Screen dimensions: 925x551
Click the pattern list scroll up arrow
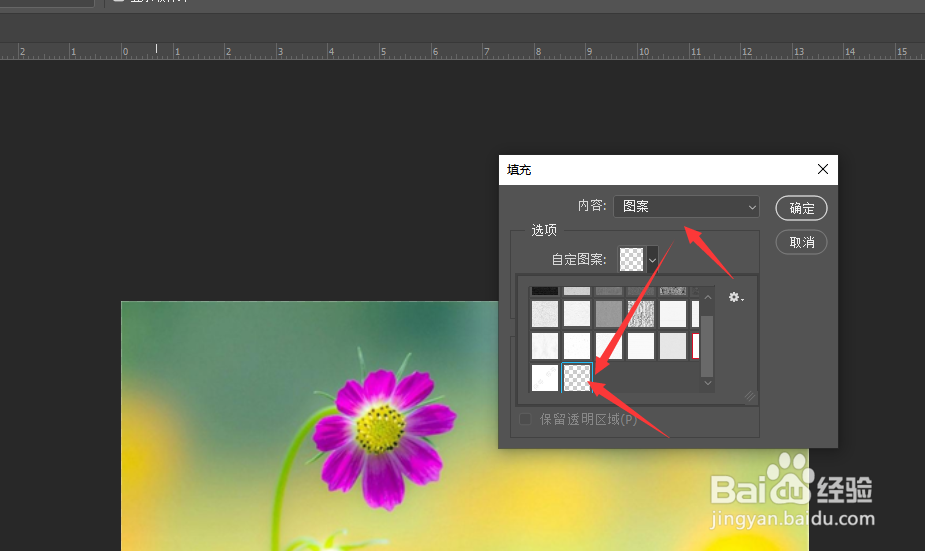coord(707,297)
